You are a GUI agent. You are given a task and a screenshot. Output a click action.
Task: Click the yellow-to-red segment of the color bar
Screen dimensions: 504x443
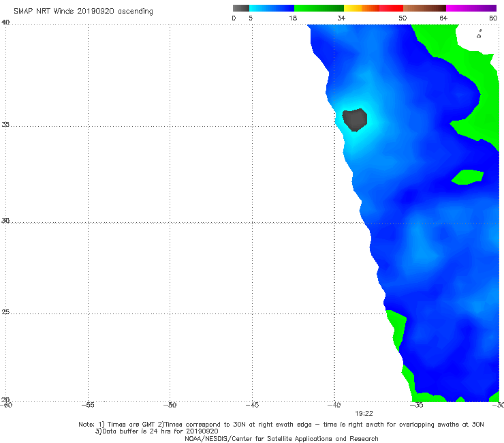point(373,8)
